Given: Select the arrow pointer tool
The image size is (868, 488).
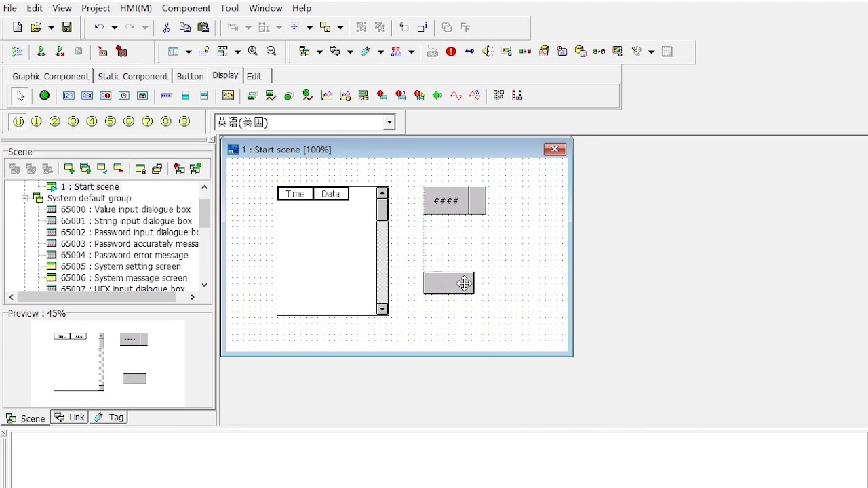Looking at the screenshot, I should click(20, 96).
